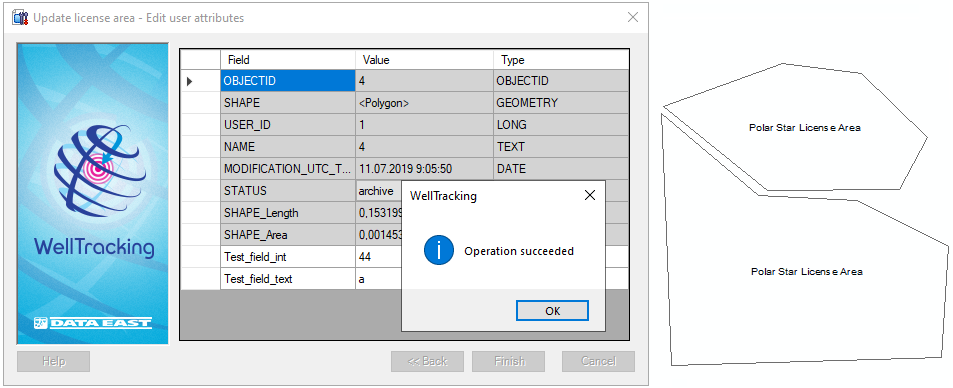
Task: Click the 'Operation succeeded' message text
Action: (518, 251)
